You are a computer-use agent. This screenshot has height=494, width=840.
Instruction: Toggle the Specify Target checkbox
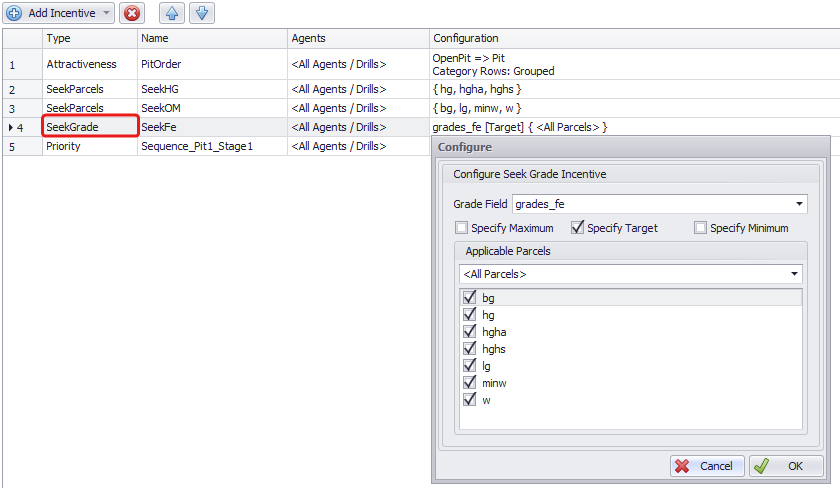577,228
